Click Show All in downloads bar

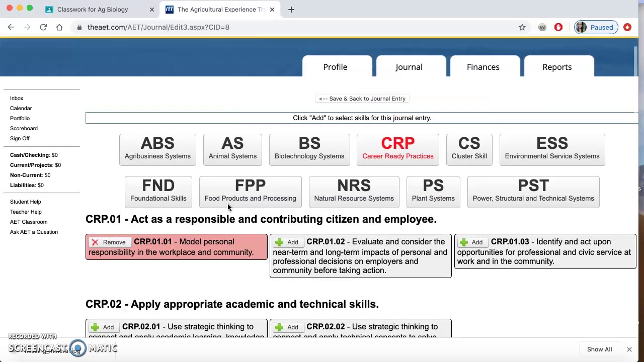point(599,349)
